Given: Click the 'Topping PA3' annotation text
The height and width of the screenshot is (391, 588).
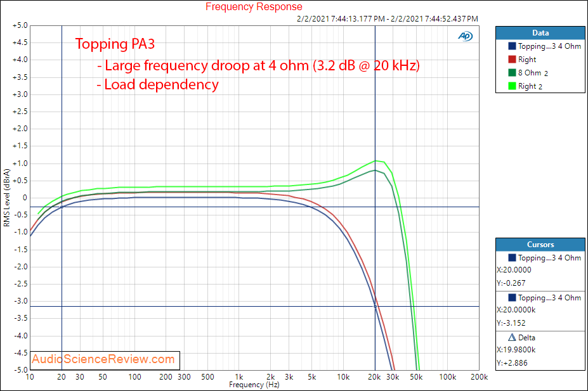Looking at the screenshot, I should (115, 44).
